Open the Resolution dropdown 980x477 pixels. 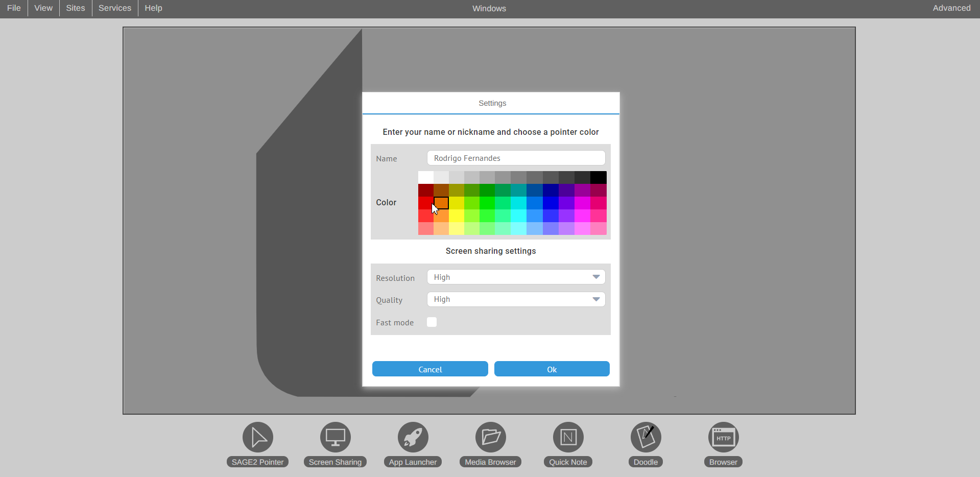coord(516,277)
